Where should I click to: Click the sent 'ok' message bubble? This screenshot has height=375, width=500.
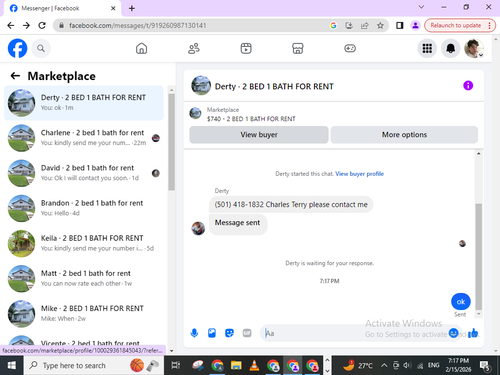(461, 302)
